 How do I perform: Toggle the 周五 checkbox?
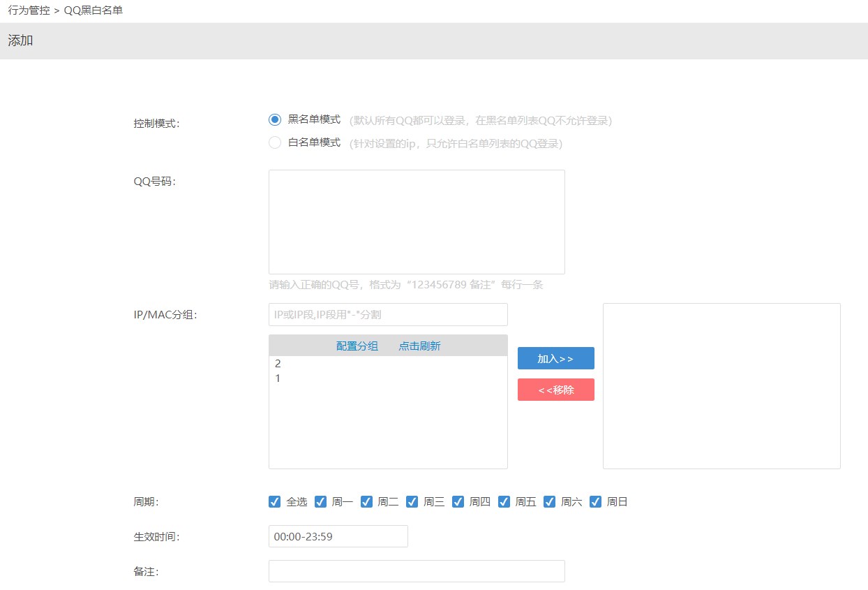pos(504,502)
